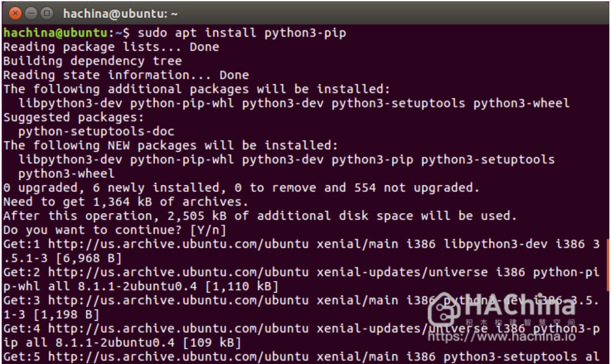Click the https://www.hachina.io watermark link
611x364 pixels.
click(502, 337)
